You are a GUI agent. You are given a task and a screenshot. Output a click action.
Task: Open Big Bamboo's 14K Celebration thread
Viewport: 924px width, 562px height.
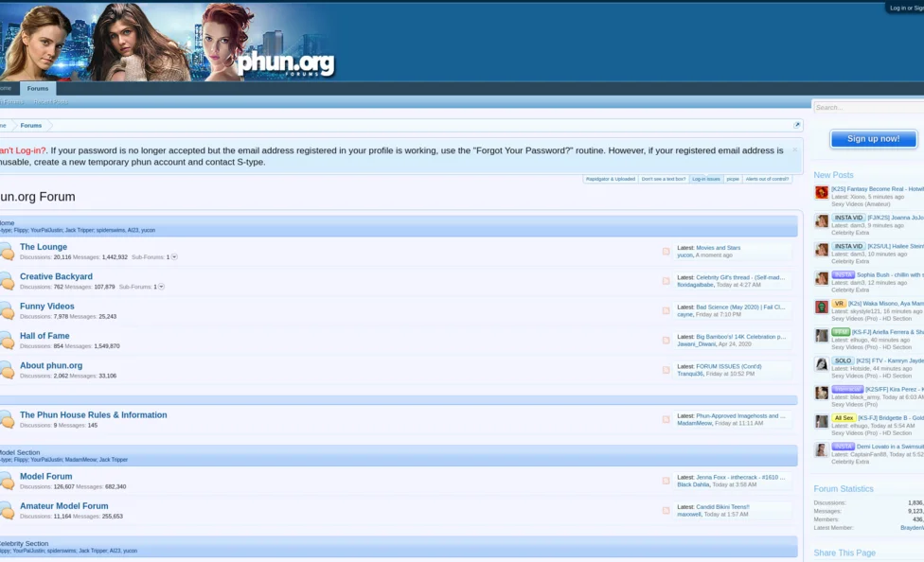click(x=740, y=337)
